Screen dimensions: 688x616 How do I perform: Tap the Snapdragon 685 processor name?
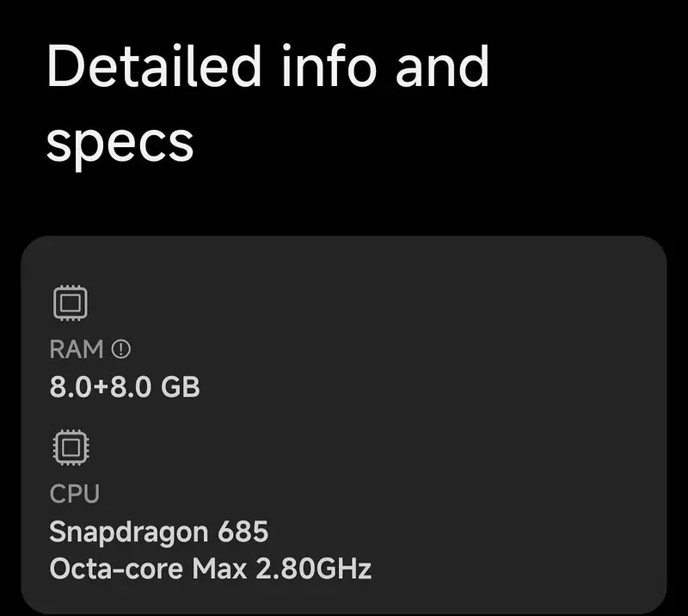[159, 532]
